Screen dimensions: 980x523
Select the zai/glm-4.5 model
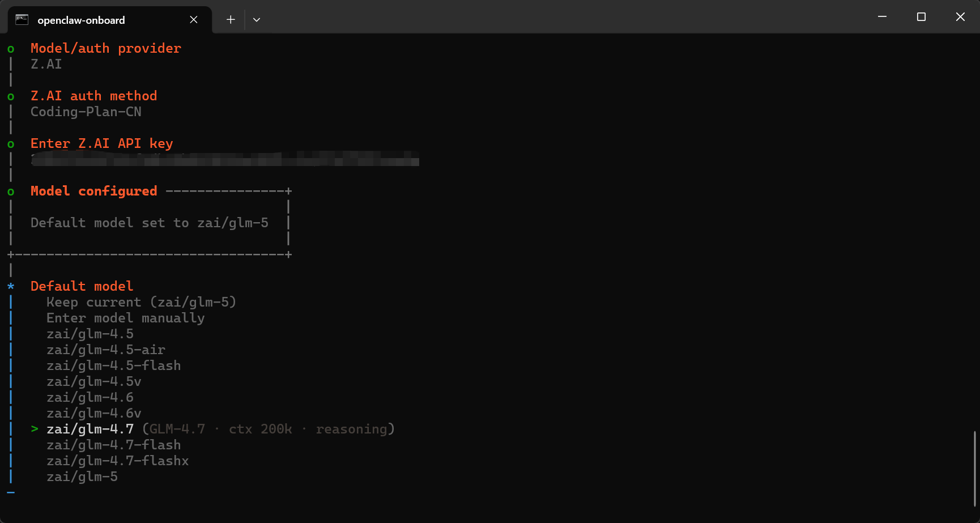90,334
